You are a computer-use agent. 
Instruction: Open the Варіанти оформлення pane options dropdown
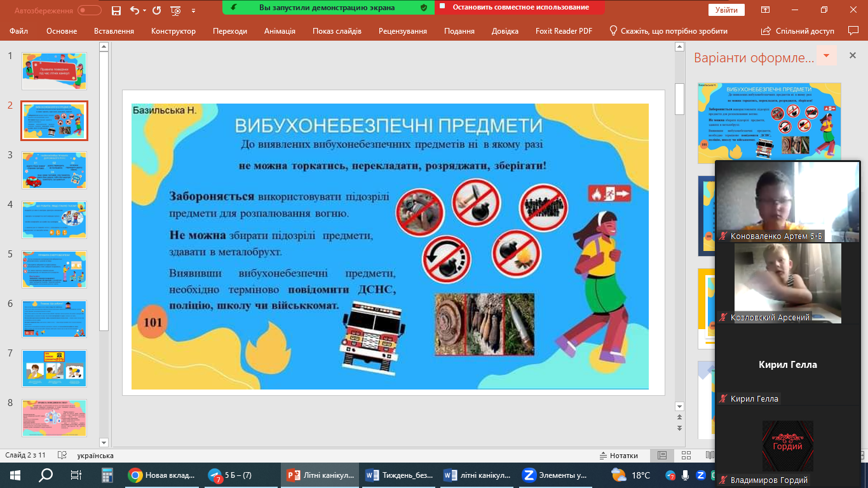tap(826, 56)
